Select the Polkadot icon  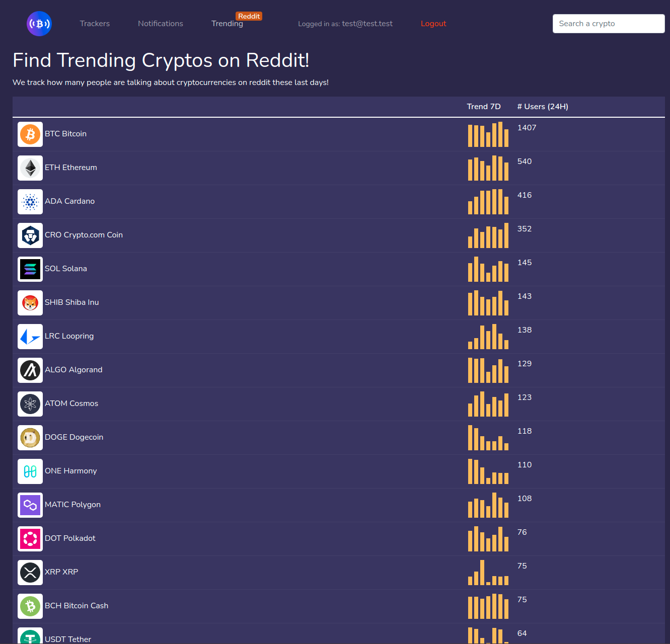30,538
